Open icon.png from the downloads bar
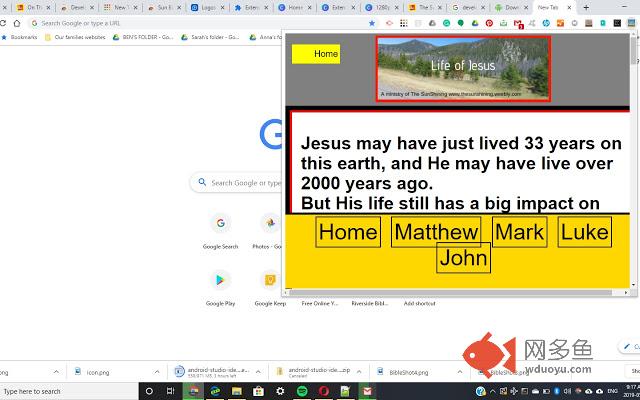Viewport: 640px width, 400px height. coord(97,370)
